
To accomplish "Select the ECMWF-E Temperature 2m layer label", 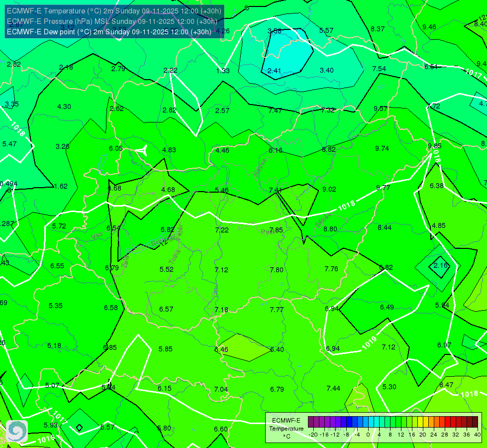I will pyautogui.click(x=114, y=11).
